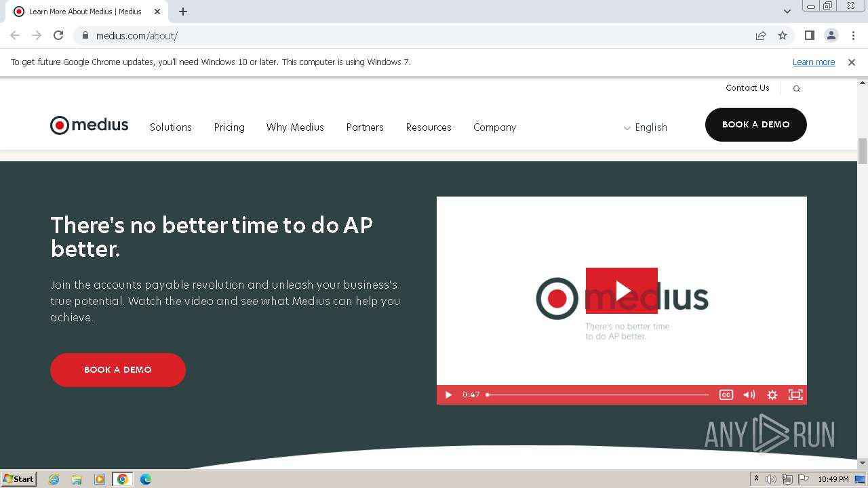Open the Contact Us link
The image size is (868, 488).
pos(747,88)
